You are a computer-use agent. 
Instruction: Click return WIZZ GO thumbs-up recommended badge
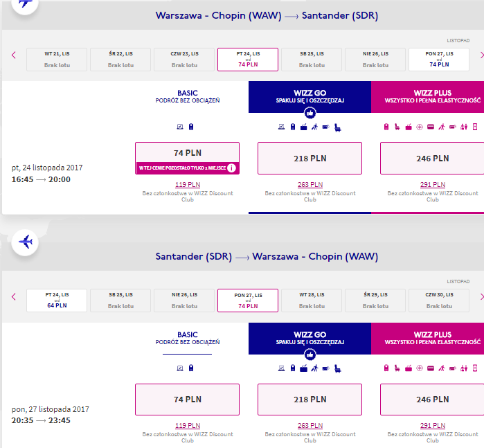[310, 355]
